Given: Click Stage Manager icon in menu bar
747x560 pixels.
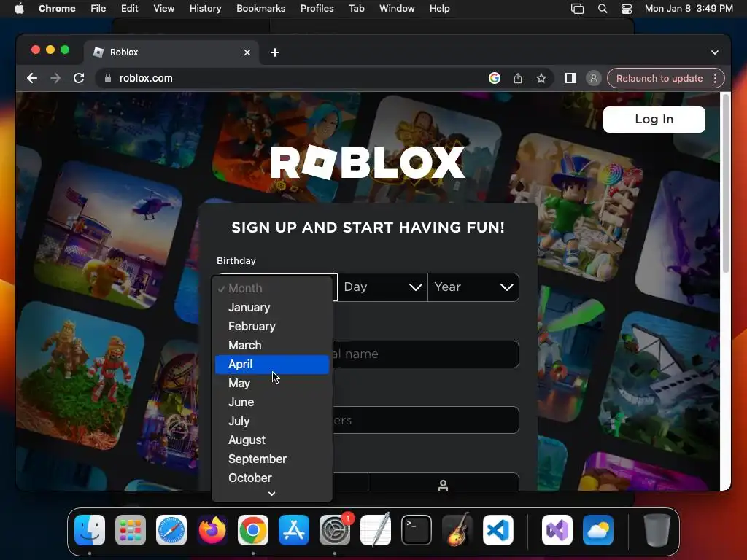Looking at the screenshot, I should (x=578, y=9).
